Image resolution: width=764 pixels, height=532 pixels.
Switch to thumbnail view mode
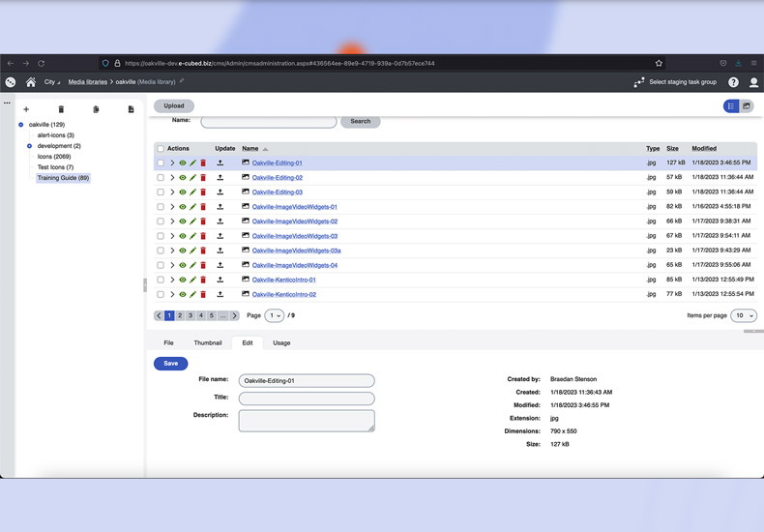pyautogui.click(x=747, y=106)
